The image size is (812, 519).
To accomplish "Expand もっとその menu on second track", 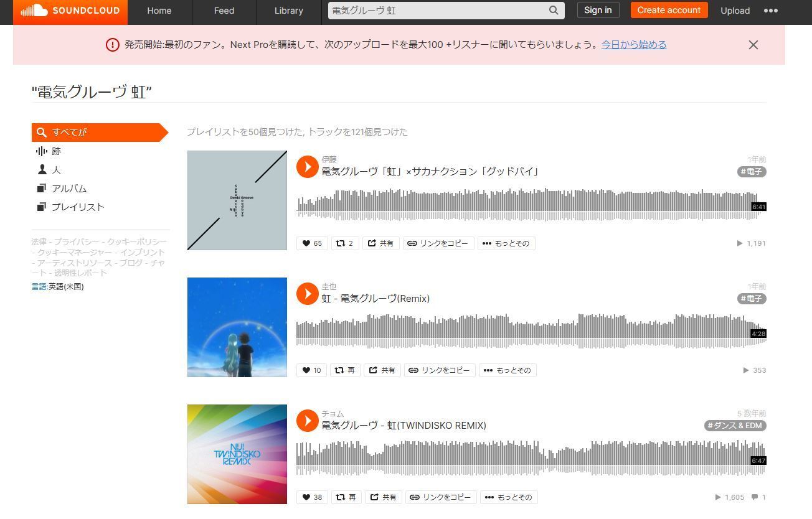I will tap(508, 370).
